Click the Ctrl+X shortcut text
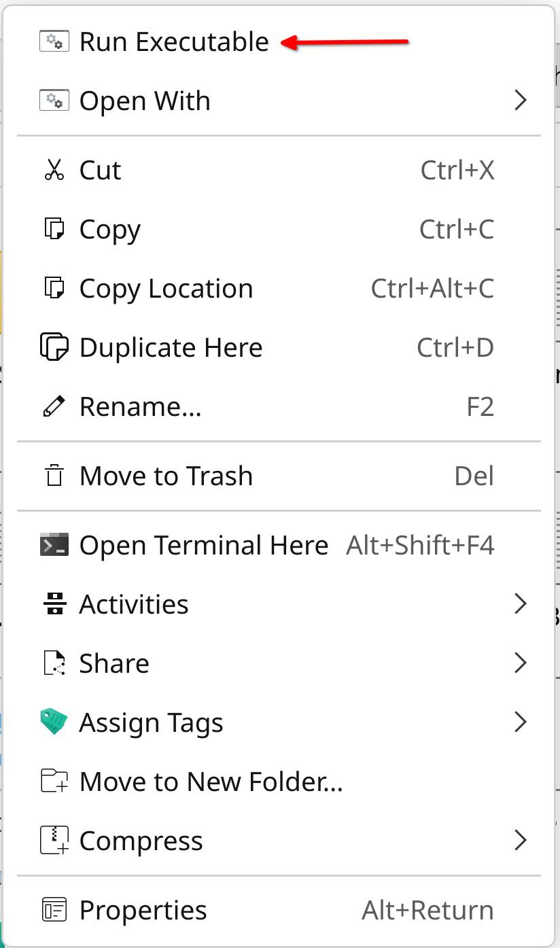560x948 pixels. click(457, 170)
